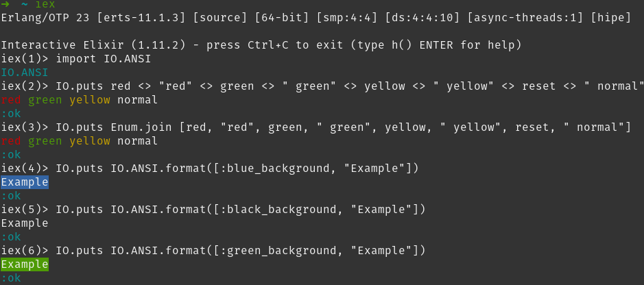644x285 pixels.
Task: Click the tilde directory indicator in the prompt
Action: 25,3
